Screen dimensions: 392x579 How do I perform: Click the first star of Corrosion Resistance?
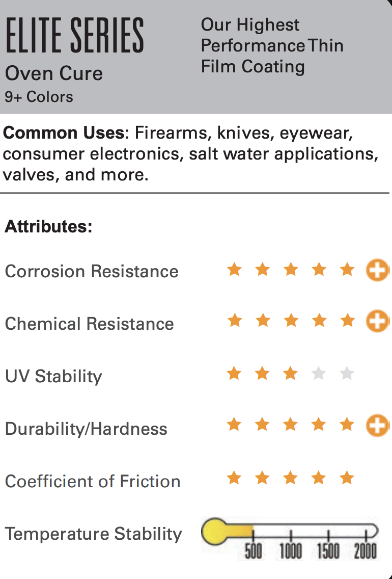234,269
